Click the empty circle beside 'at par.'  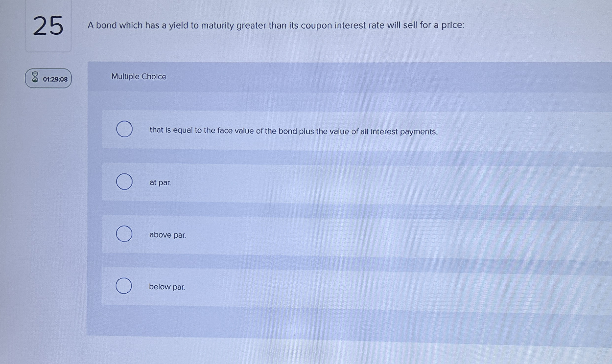(x=124, y=182)
